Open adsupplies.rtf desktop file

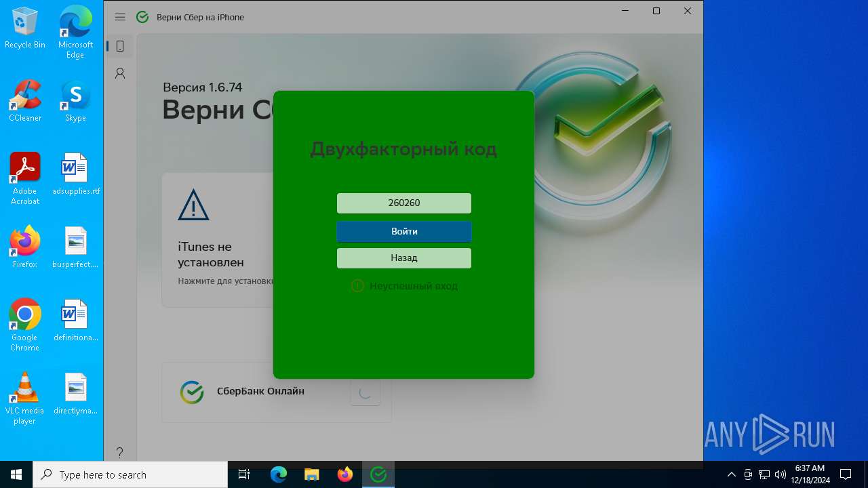click(75, 174)
